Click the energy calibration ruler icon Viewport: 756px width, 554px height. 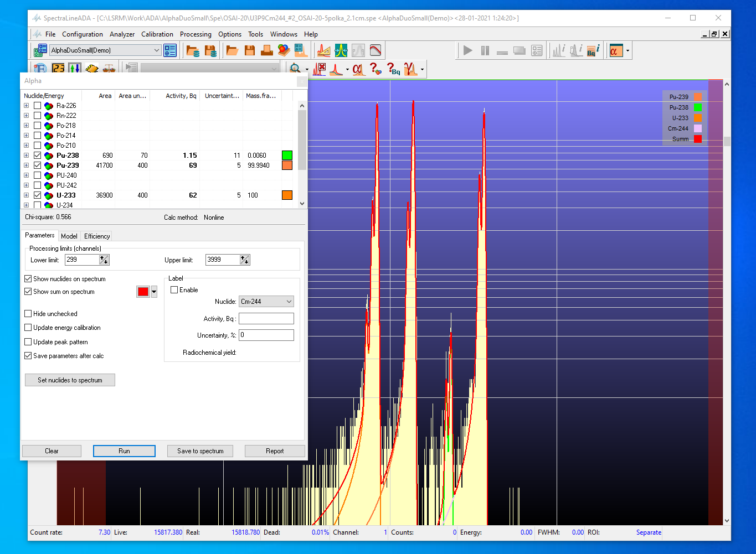click(x=323, y=51)
